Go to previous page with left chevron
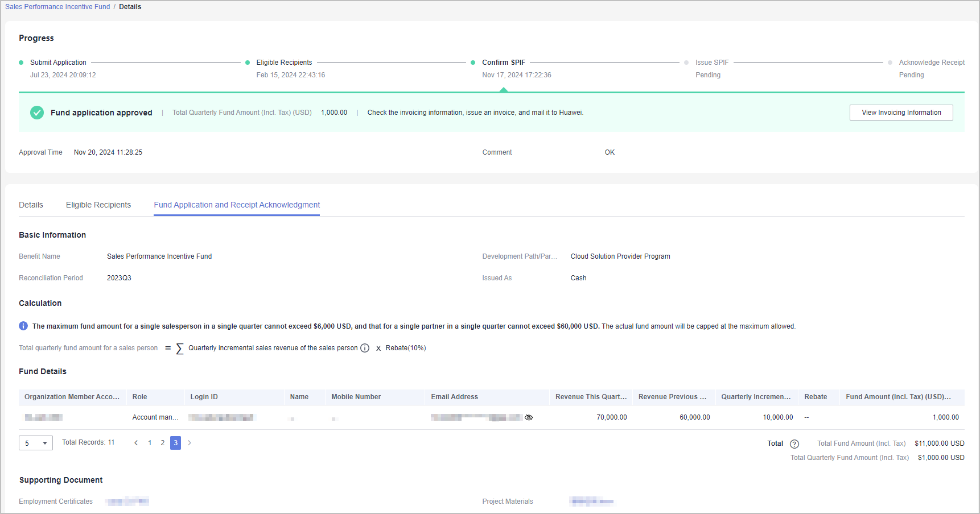Screen dimensions: 980x514 [136, 443]
